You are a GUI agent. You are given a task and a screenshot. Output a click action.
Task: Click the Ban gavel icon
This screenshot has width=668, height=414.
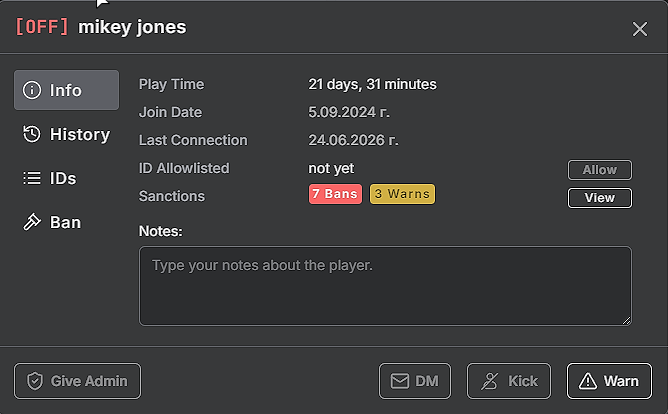[x=32, y=222]
